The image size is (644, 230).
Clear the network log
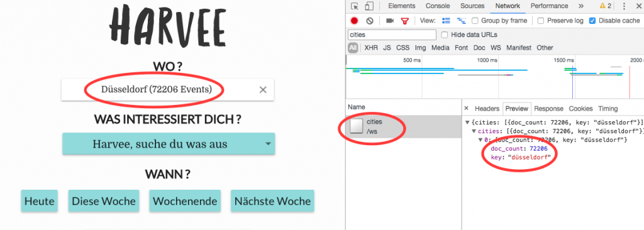pyautogui.click(x=370, y=21)
